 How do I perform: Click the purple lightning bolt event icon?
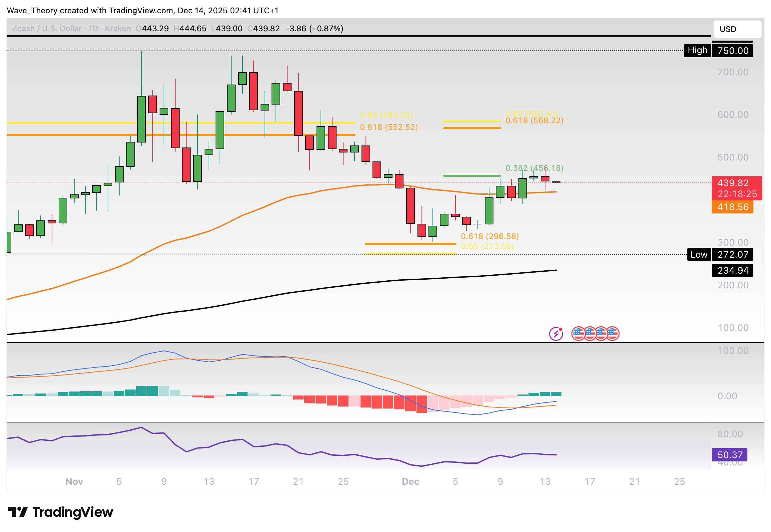pyautogui.click(x=556, y=334)
